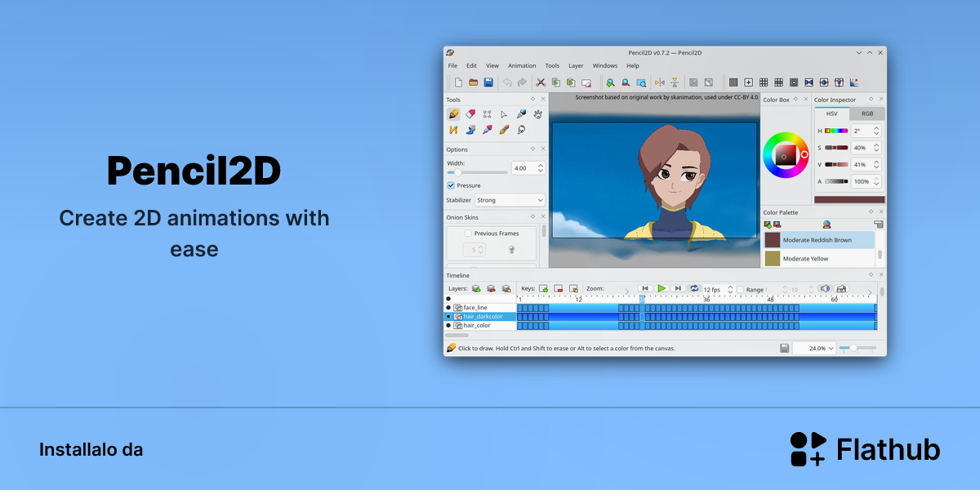Choose the Selection (dotted rectangle) tool
The height and width of the screenshot is (490, 980).
tap(487, 114)
